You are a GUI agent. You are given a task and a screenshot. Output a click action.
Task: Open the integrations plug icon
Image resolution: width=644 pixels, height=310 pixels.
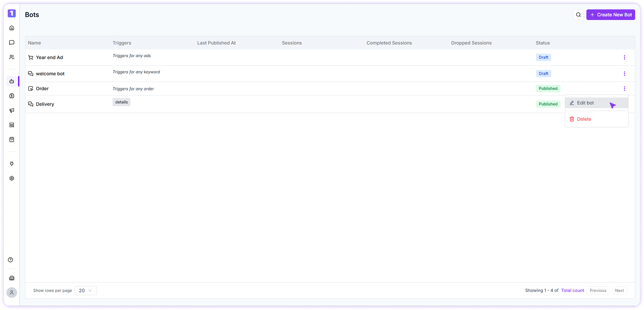[12, 163]
